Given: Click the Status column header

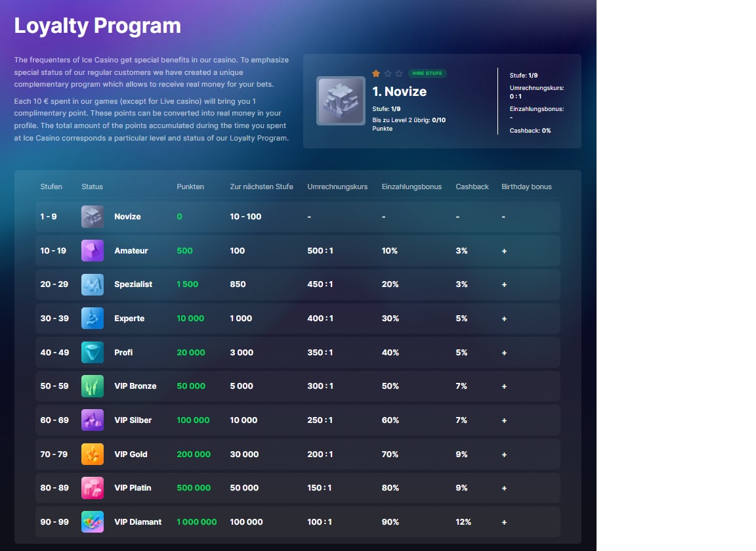Looking at the screenshot, I should coord(92,187).
